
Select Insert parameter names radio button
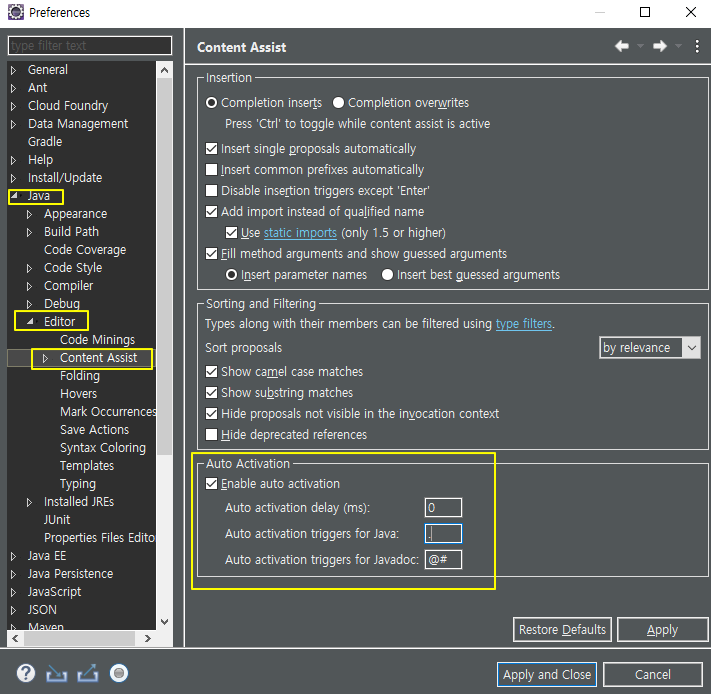[231, 275]
